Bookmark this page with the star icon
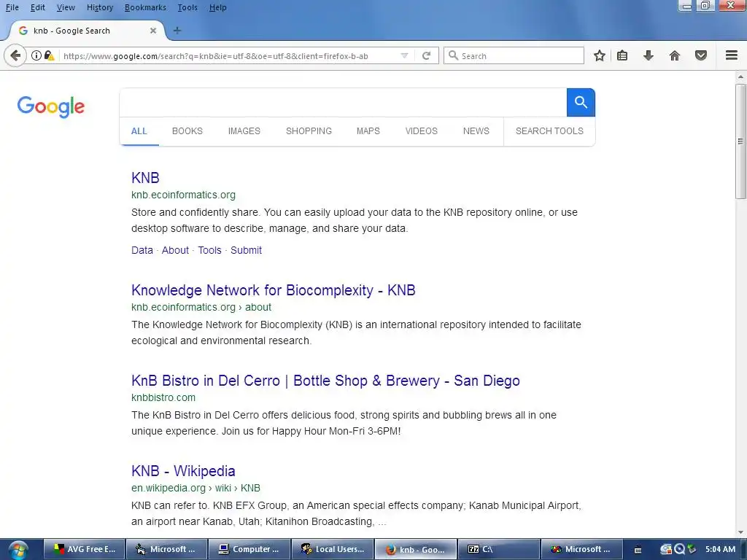Screen dimensions: 747x560 [x=600, y=55]
